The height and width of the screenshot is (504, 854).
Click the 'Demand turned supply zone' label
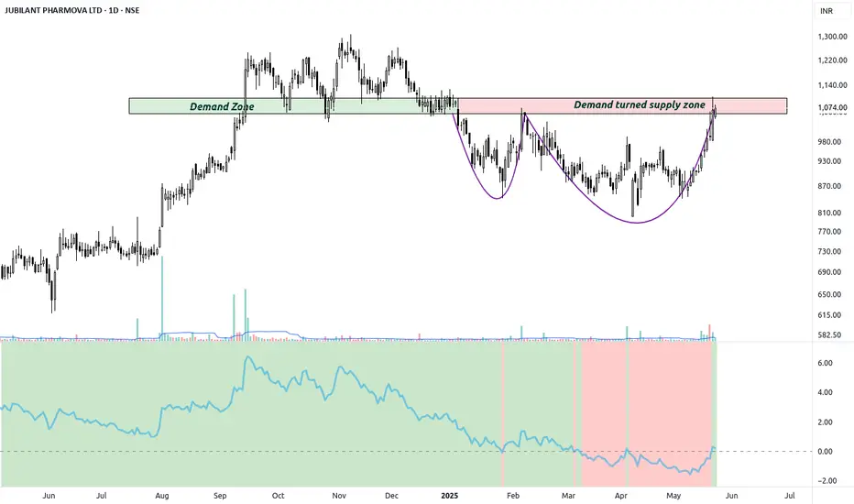[640, 104]
